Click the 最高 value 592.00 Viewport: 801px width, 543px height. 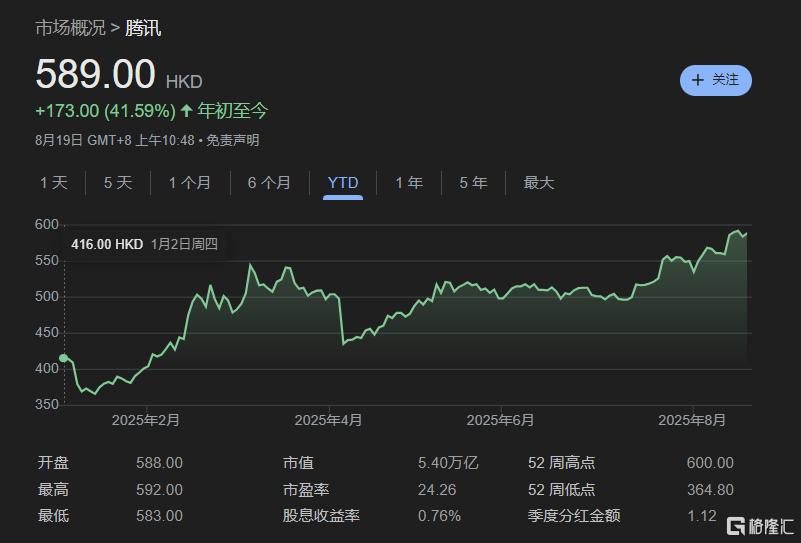pyautogui.click(x=159, y=489)
